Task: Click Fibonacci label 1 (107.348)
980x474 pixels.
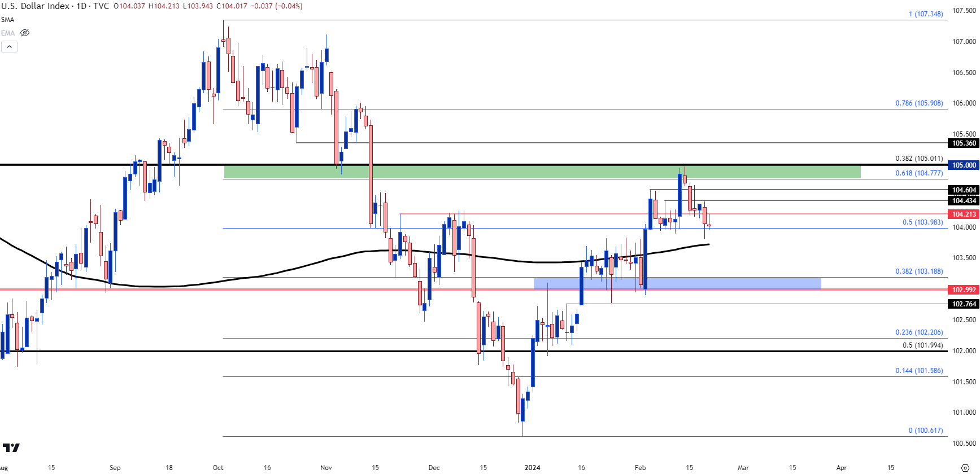Action: [x=926, y=14]
